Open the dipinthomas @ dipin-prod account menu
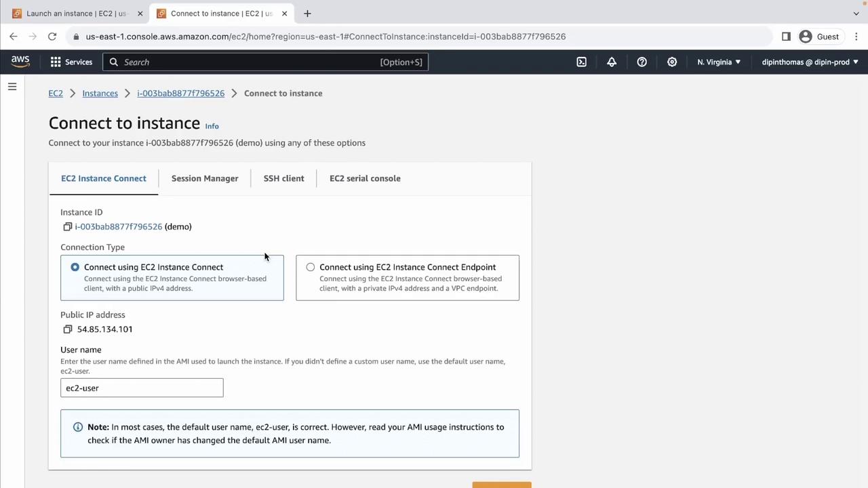 tap(810, 62)
